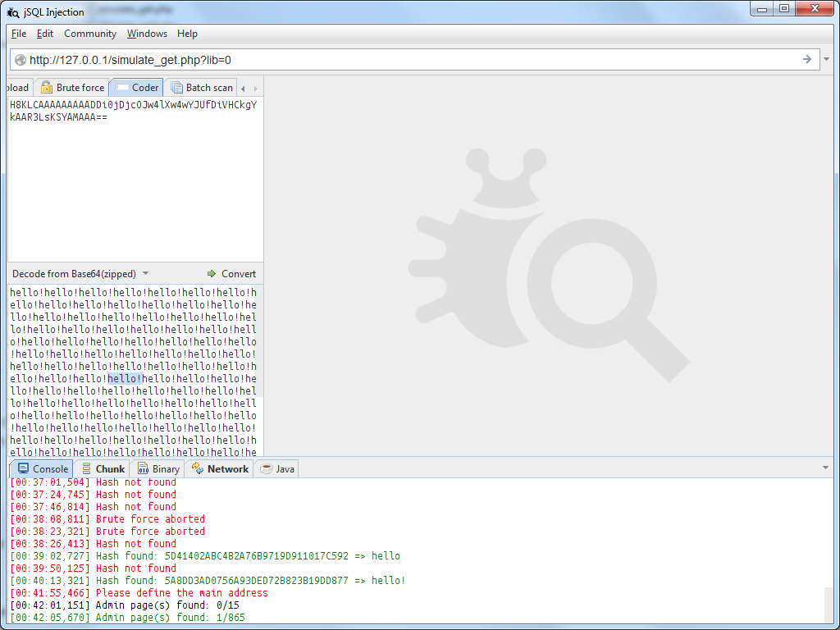
Task: Click the 5D41402ABC4B2A76B9719D911017C592 hash line
Action: pos(205,556)
